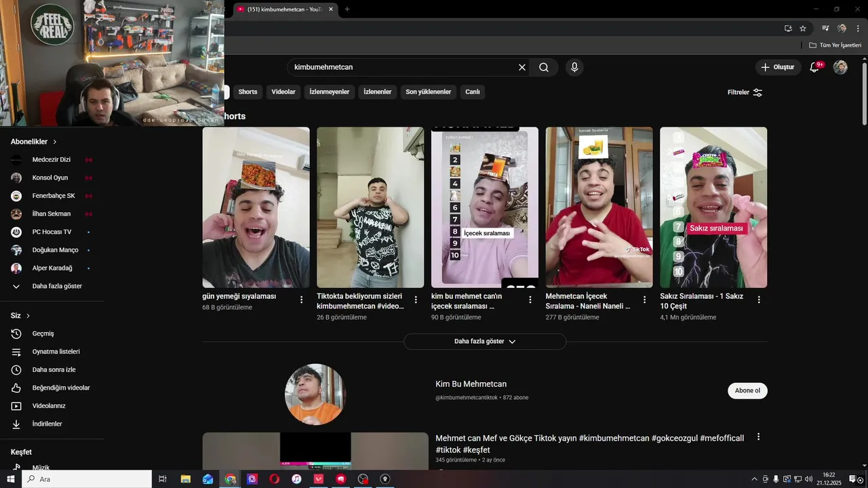Open the Windows Start menu
This screenshot has width=868, height=488.
[x=9, y=479]
